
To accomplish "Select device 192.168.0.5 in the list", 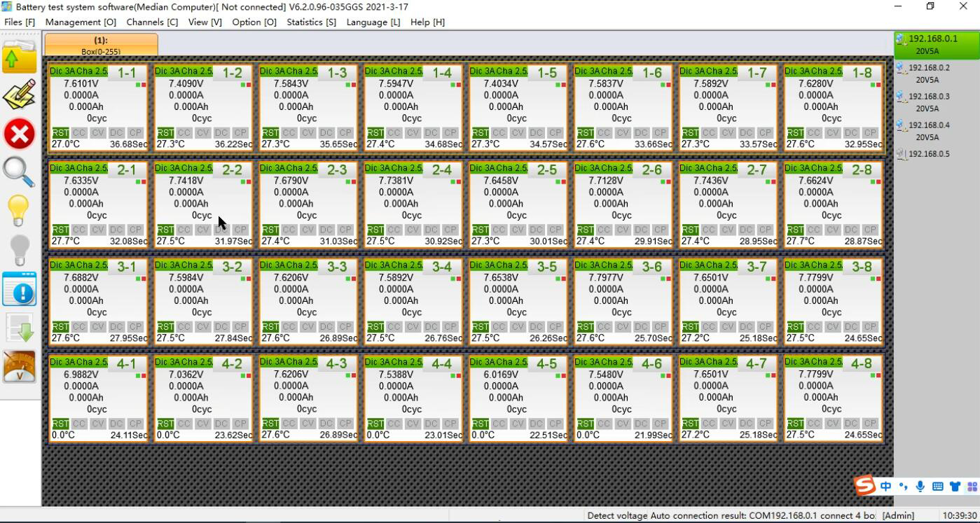I will (929, 154).
